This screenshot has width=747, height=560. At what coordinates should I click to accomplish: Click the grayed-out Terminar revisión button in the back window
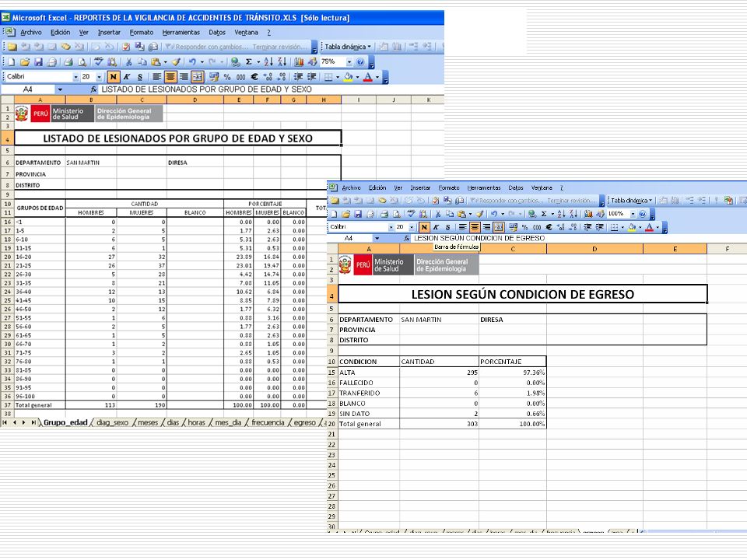(280, 47)
